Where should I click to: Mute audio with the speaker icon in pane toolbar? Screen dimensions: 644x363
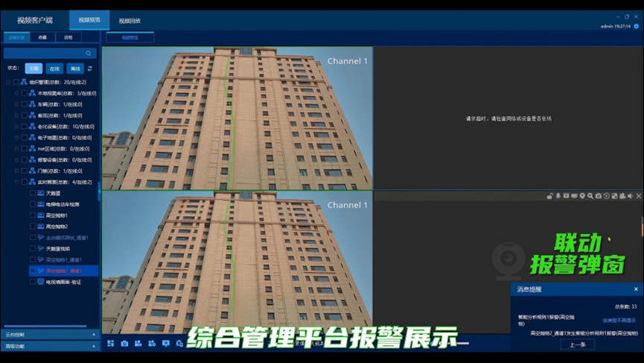[630, 196]
